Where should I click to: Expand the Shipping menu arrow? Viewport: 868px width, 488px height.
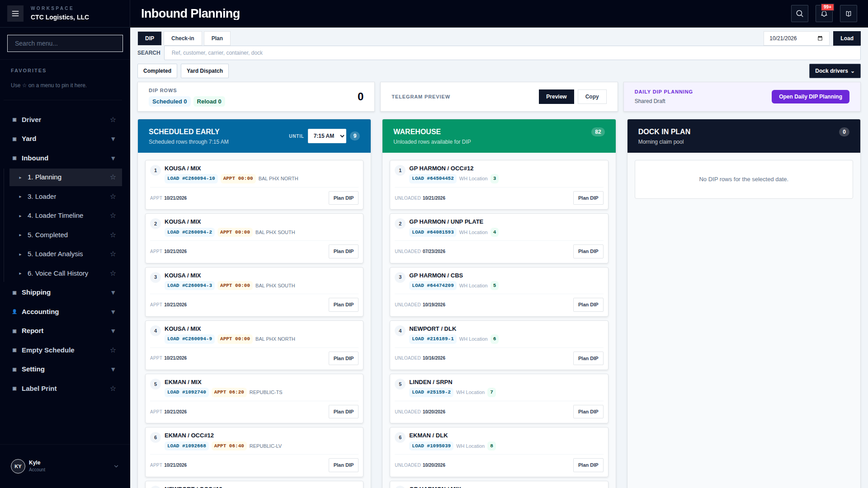tap(113, 293)
